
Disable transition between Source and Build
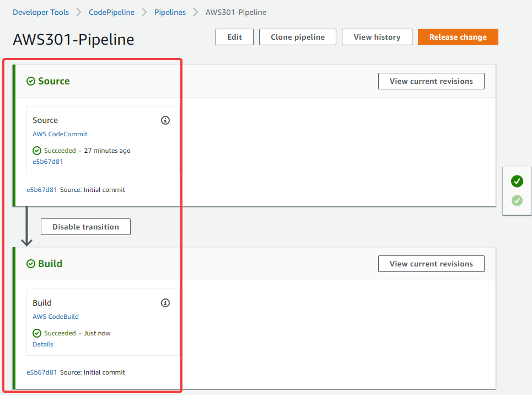click(x=85, y=227)
